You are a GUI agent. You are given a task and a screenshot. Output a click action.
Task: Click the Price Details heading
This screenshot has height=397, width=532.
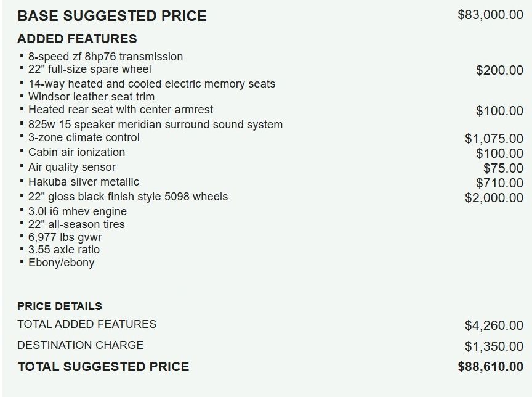click(x=60, y=306)
